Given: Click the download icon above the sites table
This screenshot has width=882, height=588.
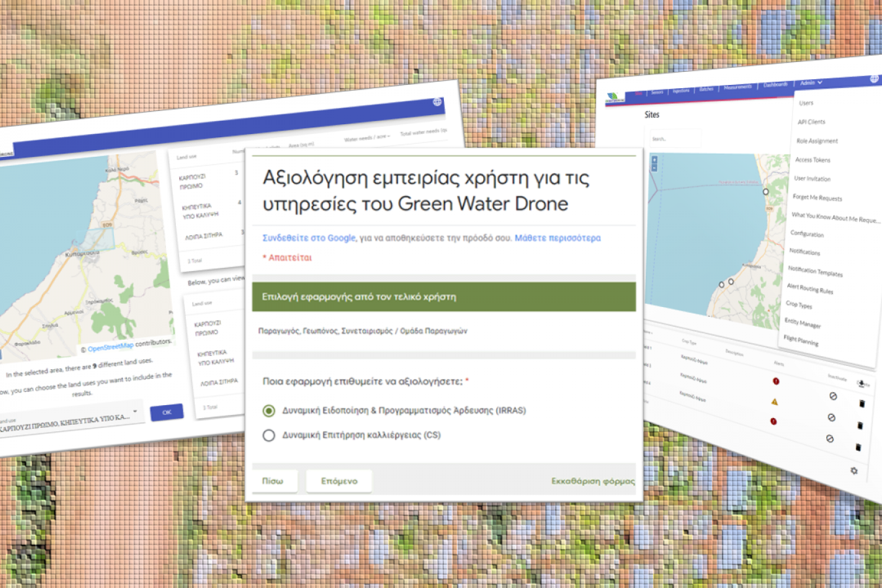Looking at the screenshot, I should click(x=862, y=384).
